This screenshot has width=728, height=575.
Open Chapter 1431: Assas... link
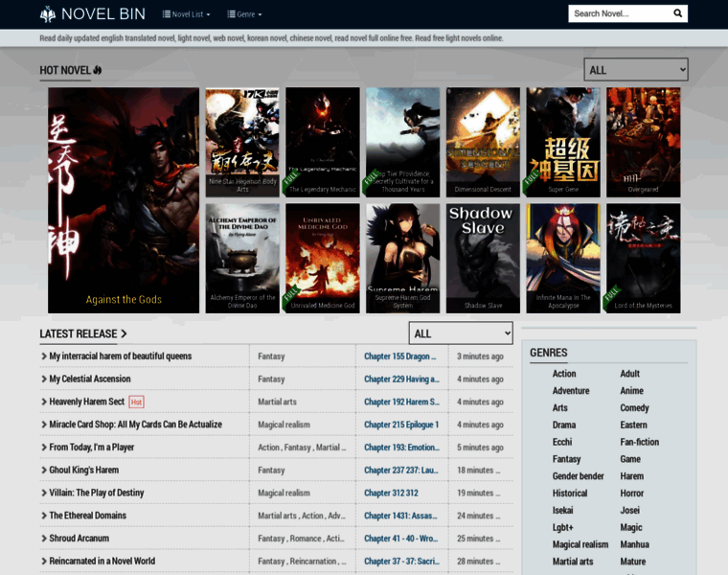tap(400, 516)
